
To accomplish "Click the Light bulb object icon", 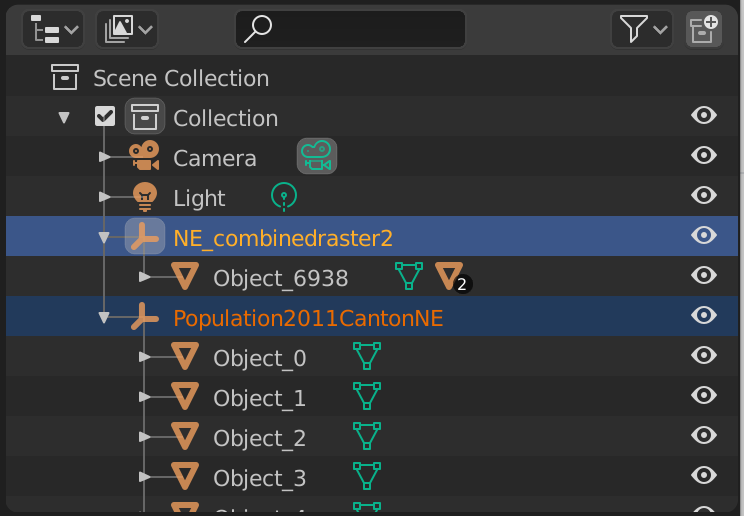I will [x=145, y=197].
